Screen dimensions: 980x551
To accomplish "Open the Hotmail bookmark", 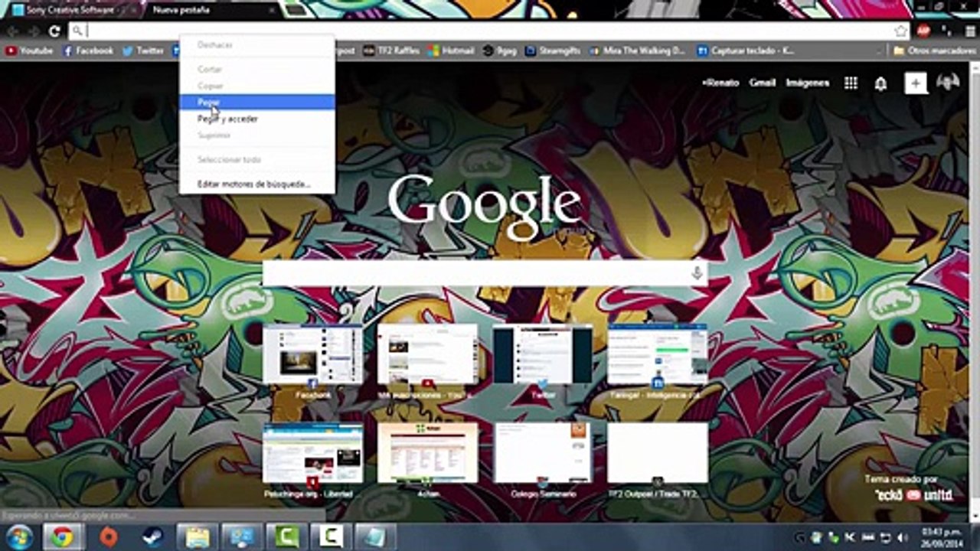I will point(451,51).
